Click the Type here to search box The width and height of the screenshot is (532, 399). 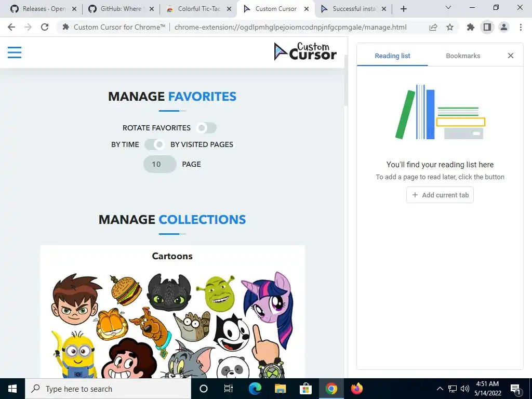coord(108,389)
